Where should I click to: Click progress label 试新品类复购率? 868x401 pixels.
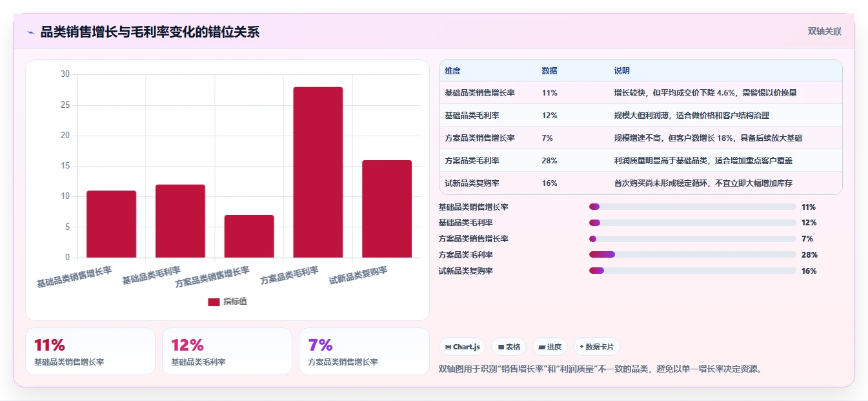click(x=465, y=271)
